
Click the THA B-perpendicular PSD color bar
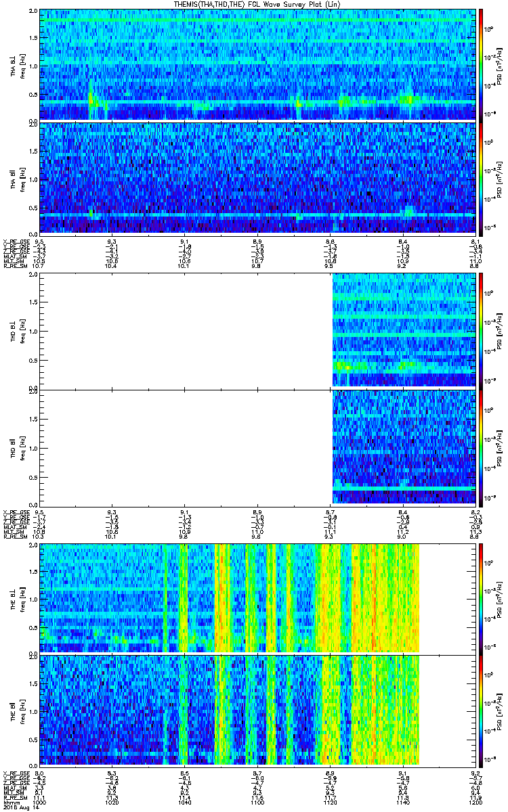tap(482, 64)
